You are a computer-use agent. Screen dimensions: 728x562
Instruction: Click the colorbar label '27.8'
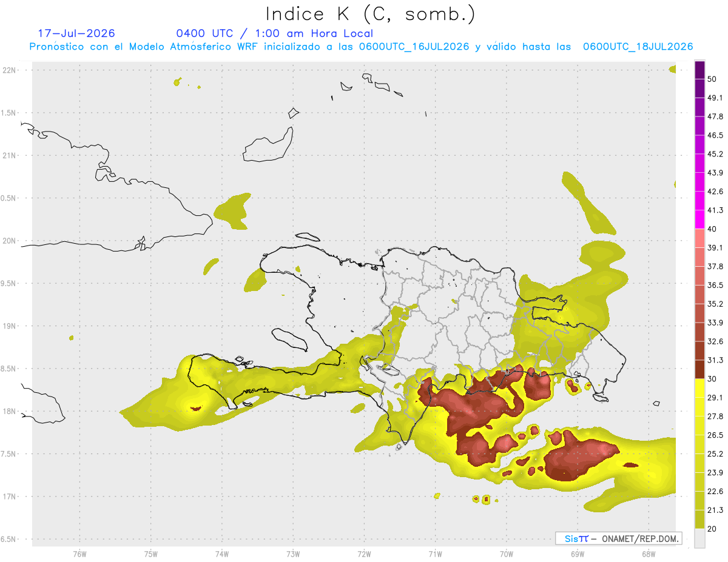(715, 416)
